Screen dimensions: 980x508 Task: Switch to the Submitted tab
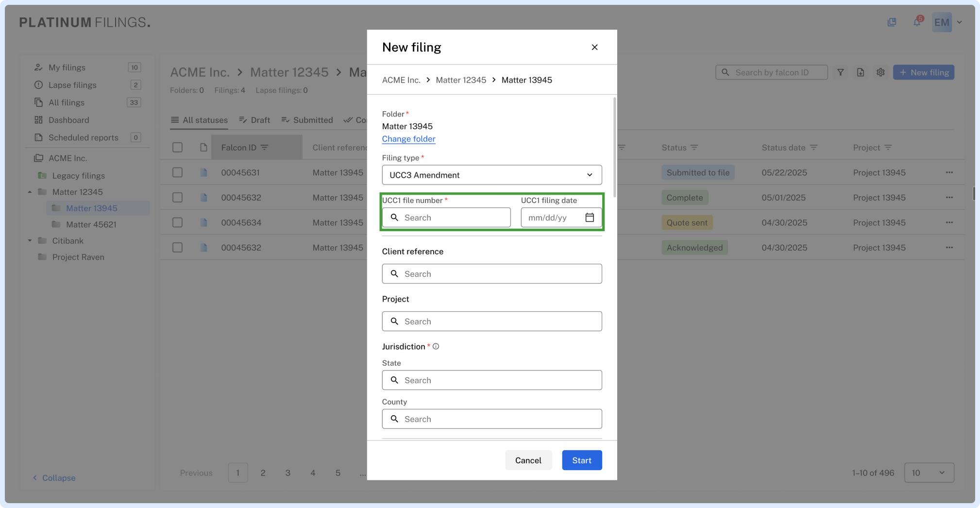(x=307, y=120)
